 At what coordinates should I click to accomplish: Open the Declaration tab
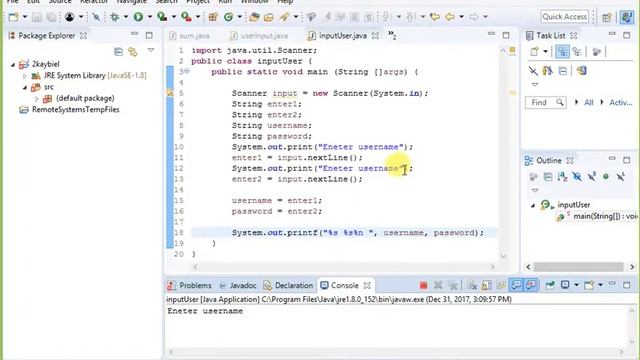click(x=289, y=285)
